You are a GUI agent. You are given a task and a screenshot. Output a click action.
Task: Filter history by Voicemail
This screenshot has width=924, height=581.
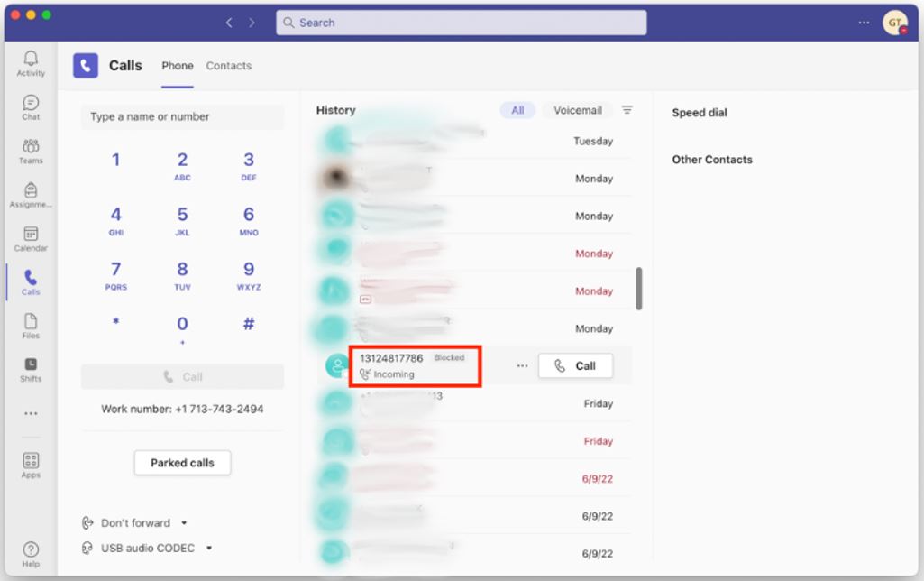577,110
